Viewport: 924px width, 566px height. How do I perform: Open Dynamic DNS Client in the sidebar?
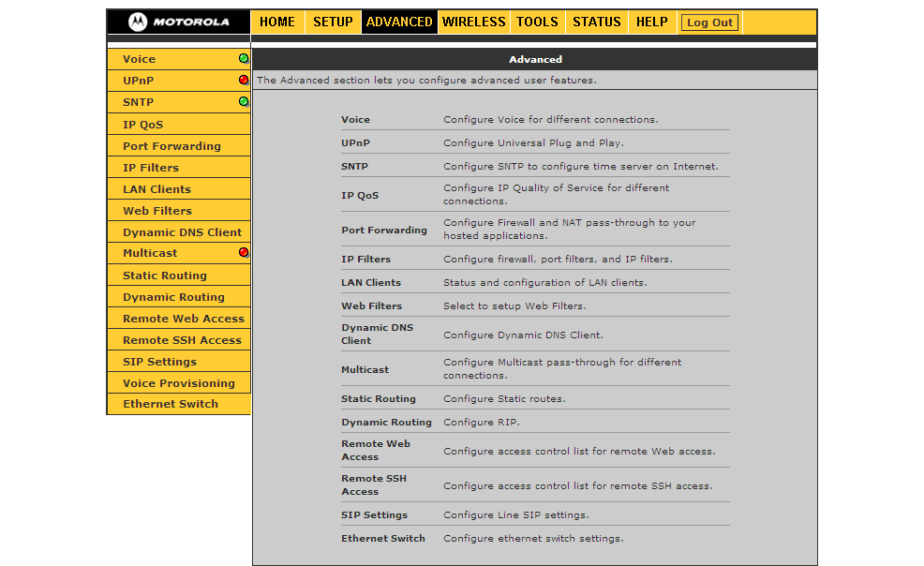click(x=182, y=232)
